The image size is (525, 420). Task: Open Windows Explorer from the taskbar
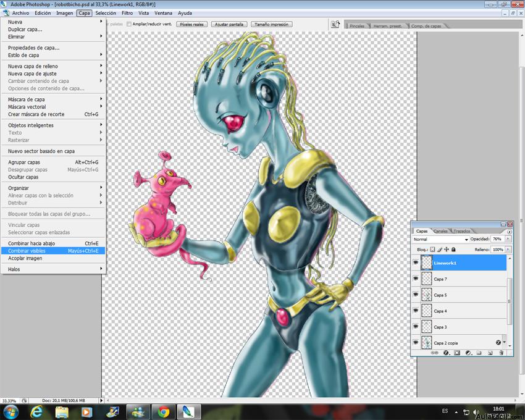[62, 411]
